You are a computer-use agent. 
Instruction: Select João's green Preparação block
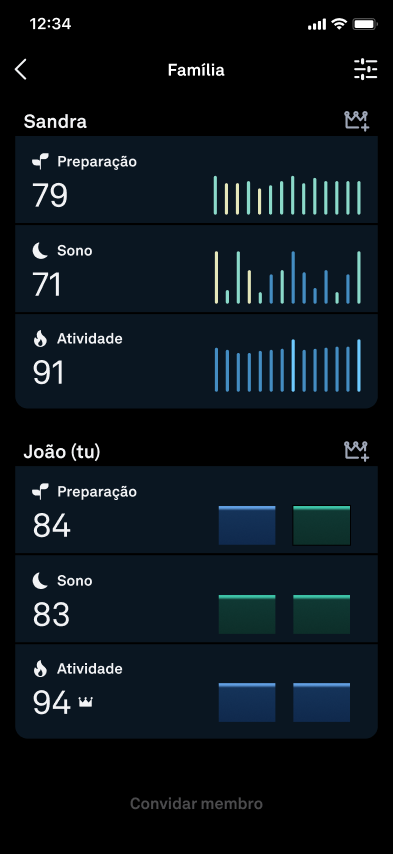(322, 526)
